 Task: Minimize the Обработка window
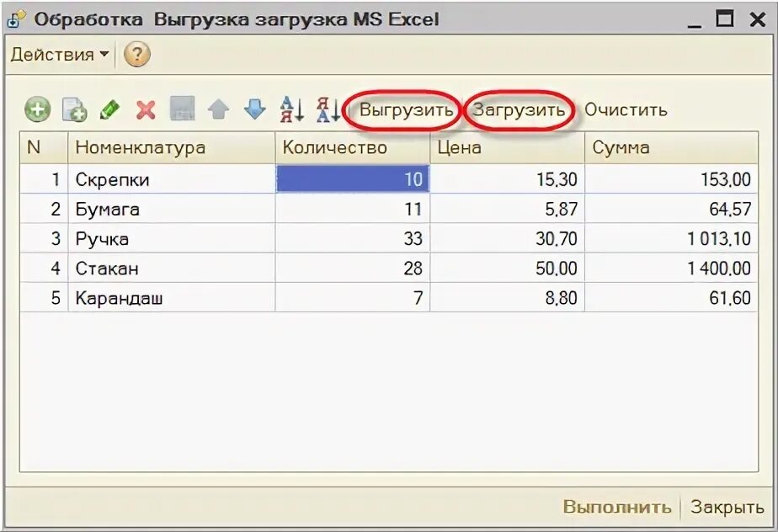pos(694,21)
